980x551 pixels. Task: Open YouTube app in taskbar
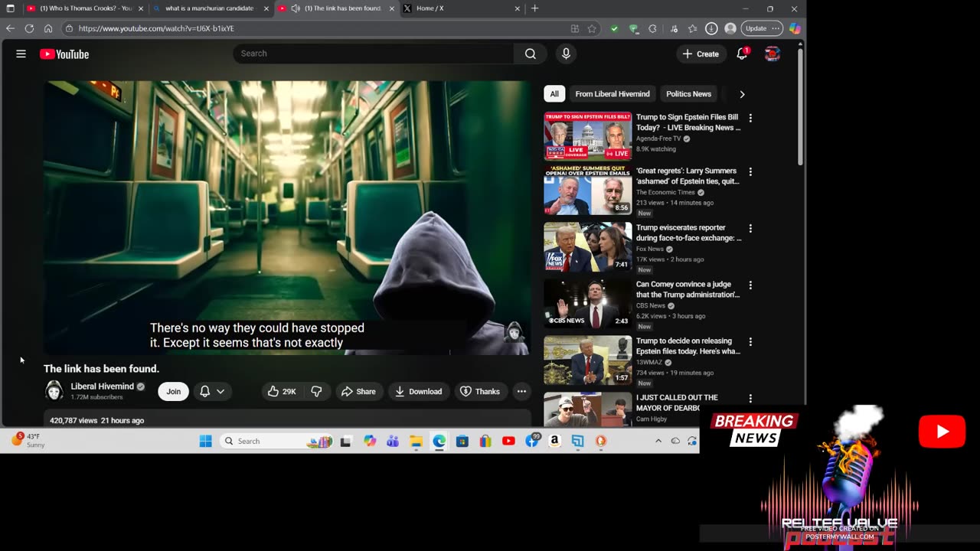click(508, 441)
